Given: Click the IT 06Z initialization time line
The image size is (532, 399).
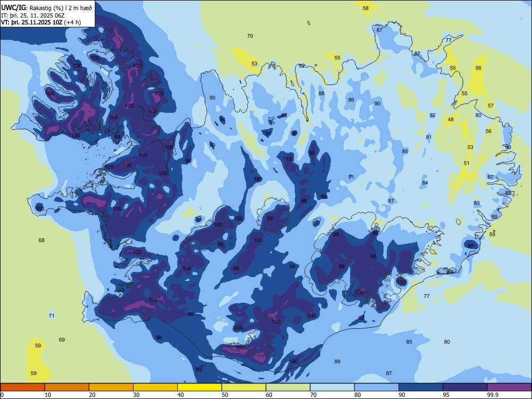Looking at the screenshot, I should (32, 15).
